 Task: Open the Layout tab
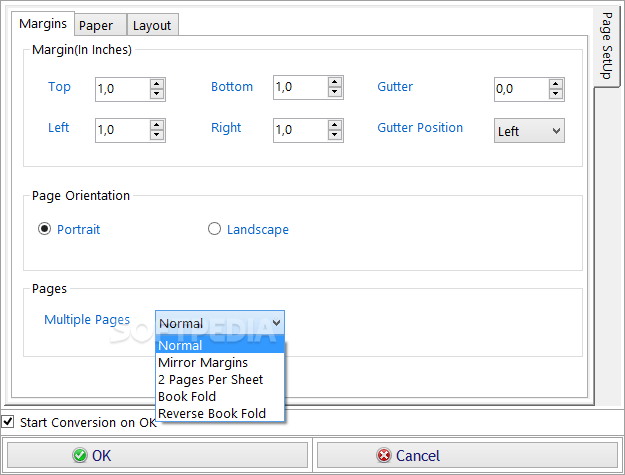click(x=152, y=26)
